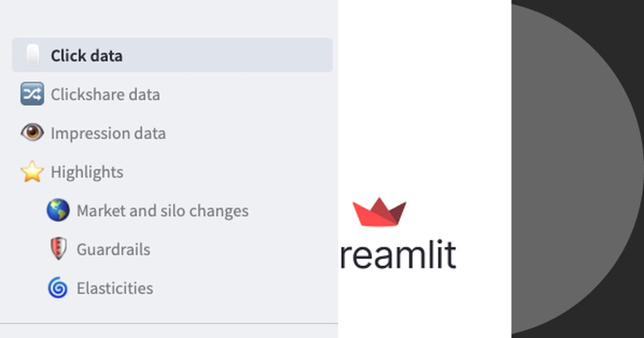Select the shield icon next to Guardrails
The image size is (644, 338).
point(58,249)
